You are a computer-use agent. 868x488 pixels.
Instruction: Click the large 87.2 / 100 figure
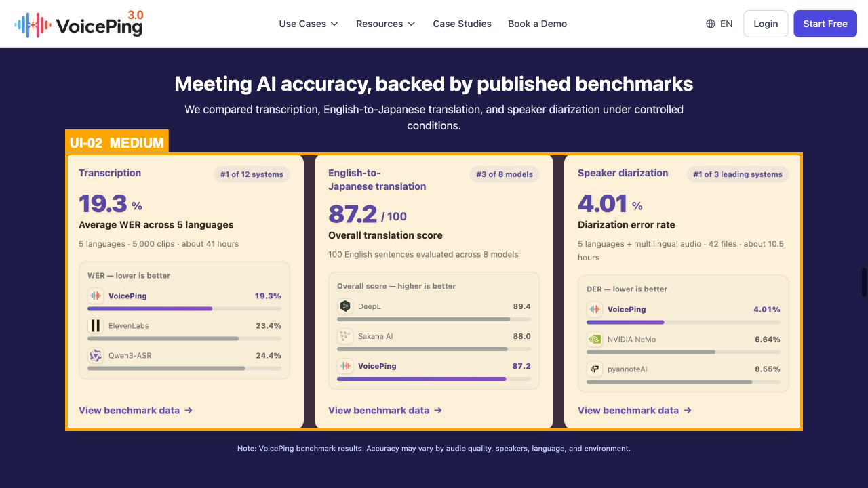click(x=368, y=215)
